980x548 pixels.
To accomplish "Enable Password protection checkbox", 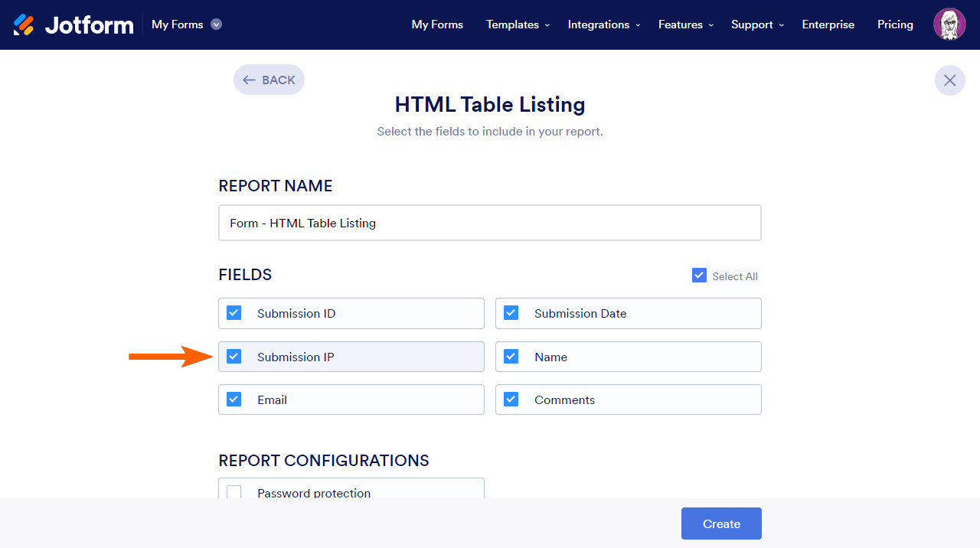I will (234, 492).
